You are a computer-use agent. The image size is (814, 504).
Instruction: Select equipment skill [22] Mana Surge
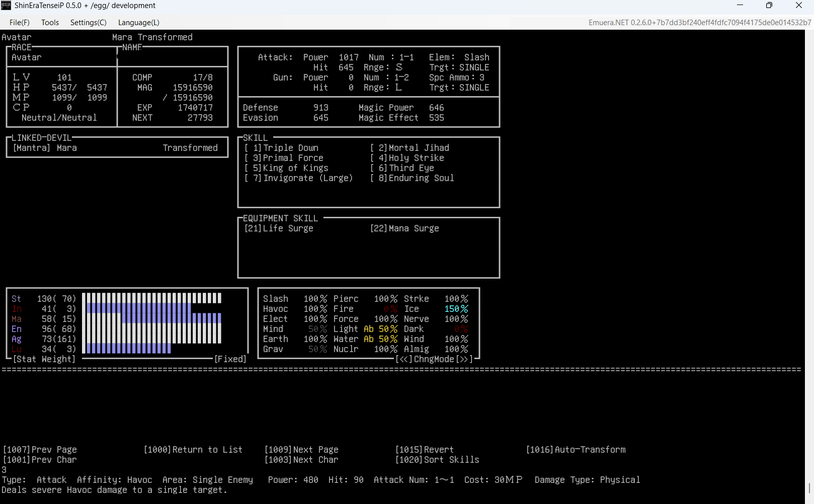pyautogui.click(x=404, y=228)
